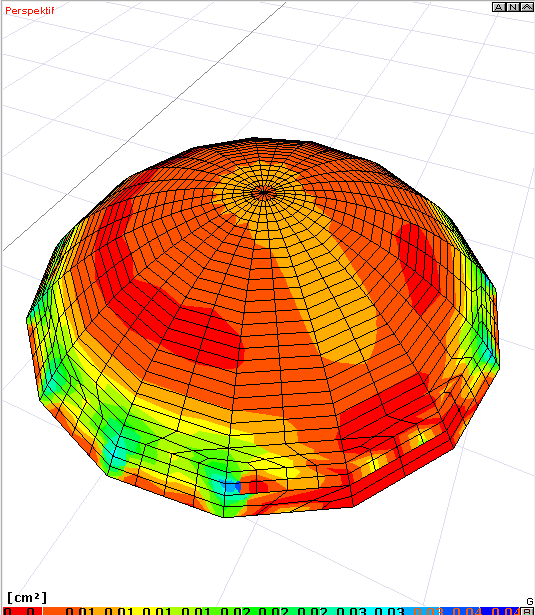The image size is (535, 615).
Task: Click the dark blue end of the color legend
Action: pos(502,611)
